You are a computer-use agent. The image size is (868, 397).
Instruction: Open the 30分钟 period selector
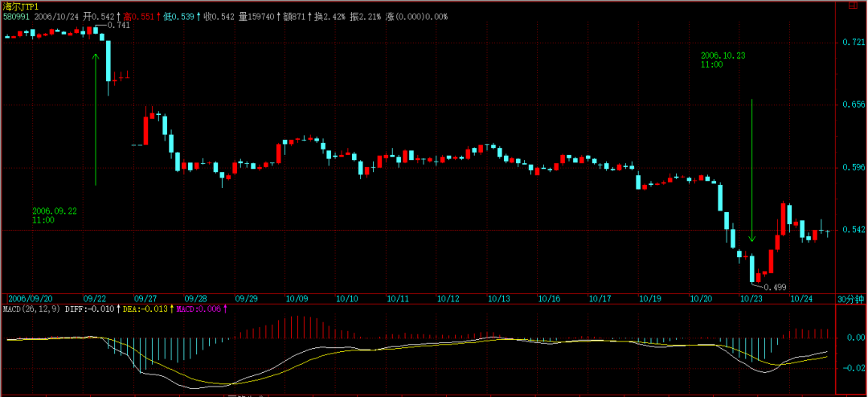[850, 298]
